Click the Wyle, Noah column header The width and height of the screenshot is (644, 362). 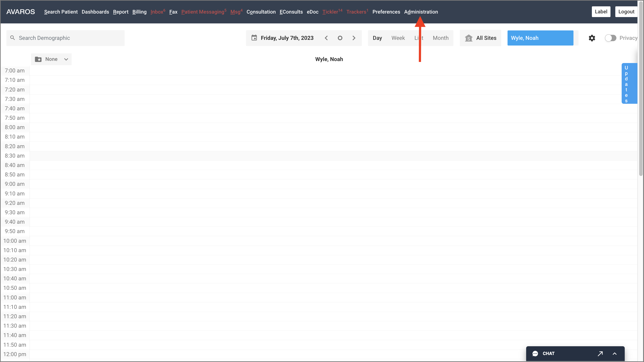(x=329, y=59)
